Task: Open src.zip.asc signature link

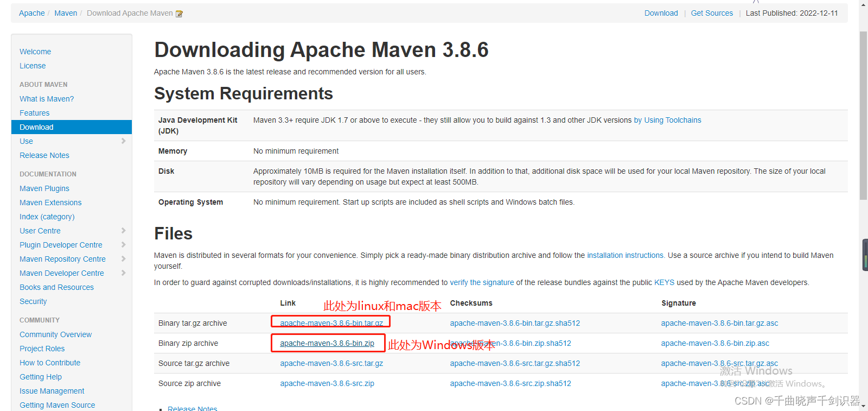Action: [x=715, y=383]
